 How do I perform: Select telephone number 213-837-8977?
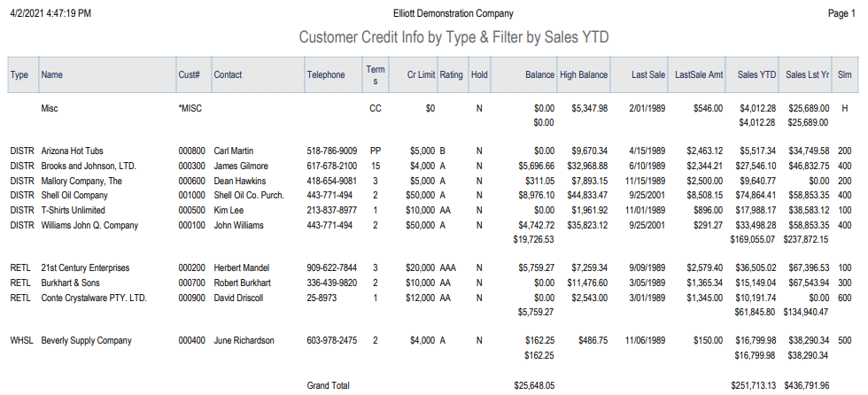point(332,210)
